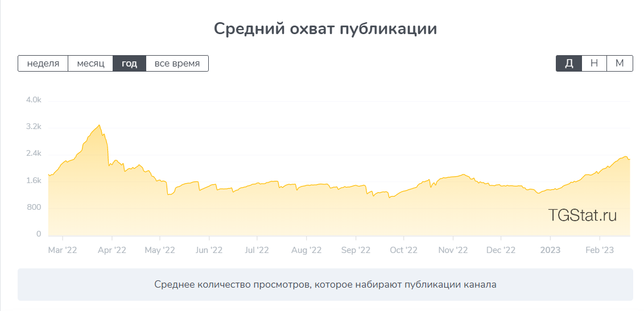Click the Feb '23 axis label
Viewport: 644px width, 311px height.
click(600, 250)
